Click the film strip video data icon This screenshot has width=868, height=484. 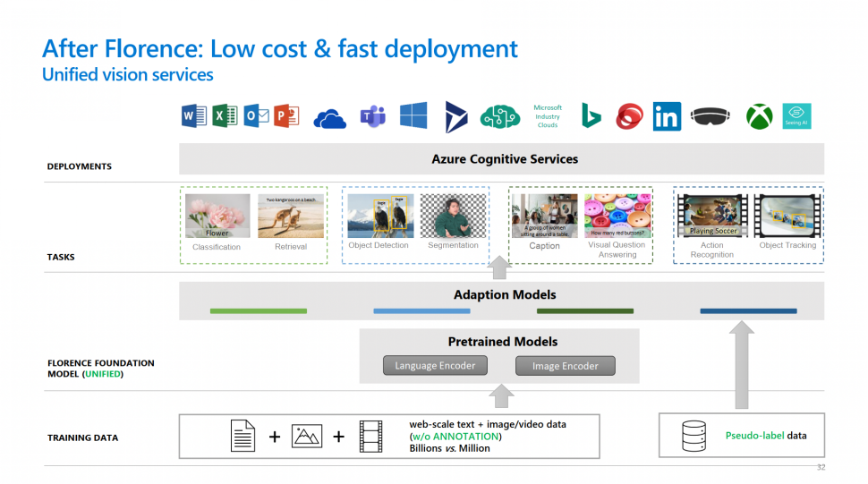tap(370, 437)
